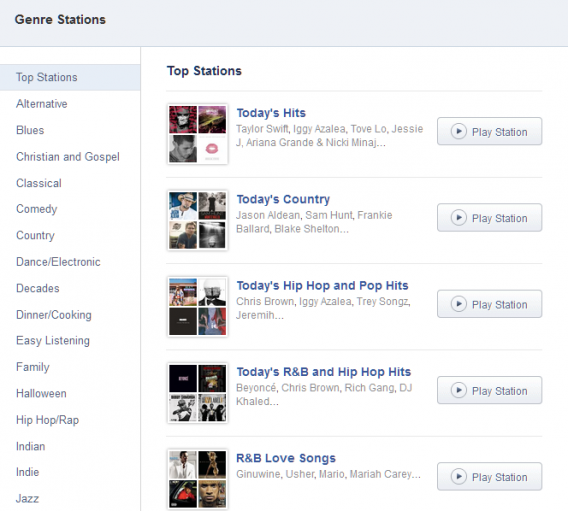
Task: Click Today's Hip Hop and Pop Hits album art
Action: pos(197,307)
